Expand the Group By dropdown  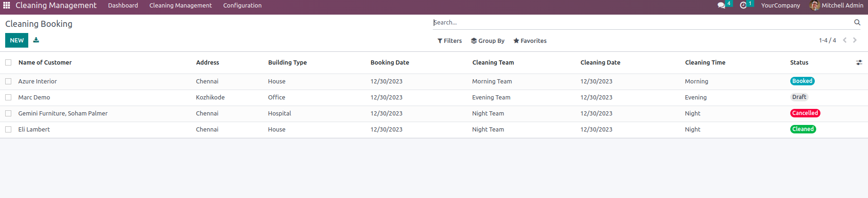(x=487, y=41)
